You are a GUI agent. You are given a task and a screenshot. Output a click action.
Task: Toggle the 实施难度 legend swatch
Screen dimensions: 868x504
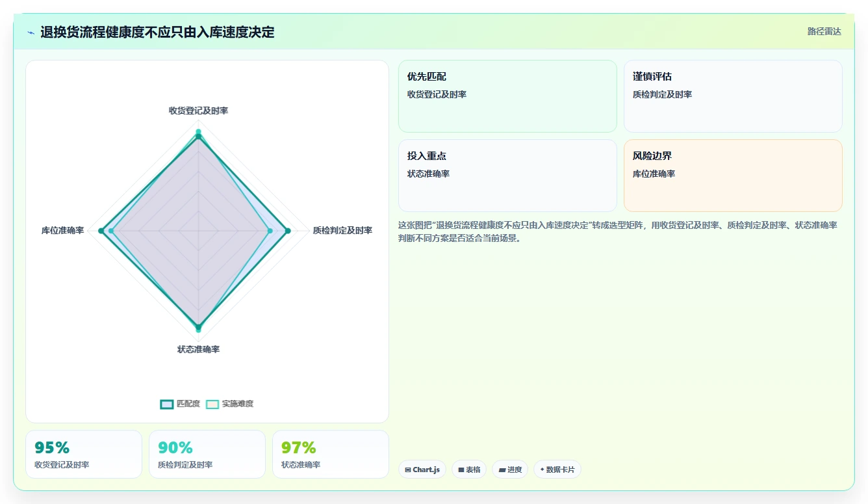tap(212, 404)
